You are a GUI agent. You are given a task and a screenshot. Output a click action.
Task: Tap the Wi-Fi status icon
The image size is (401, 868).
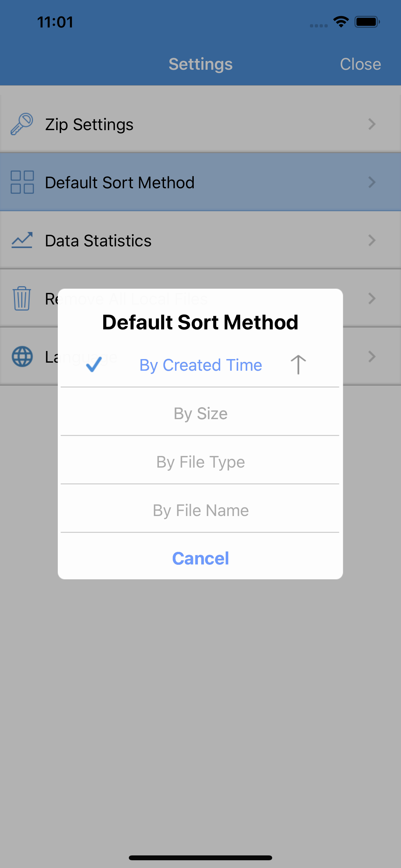point(341,22)
